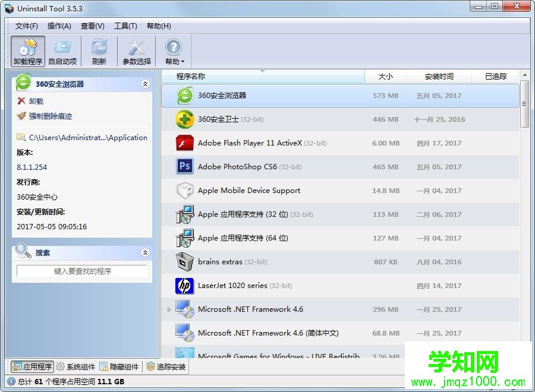Click the 360安全卫士 program icon

[184, 119]
